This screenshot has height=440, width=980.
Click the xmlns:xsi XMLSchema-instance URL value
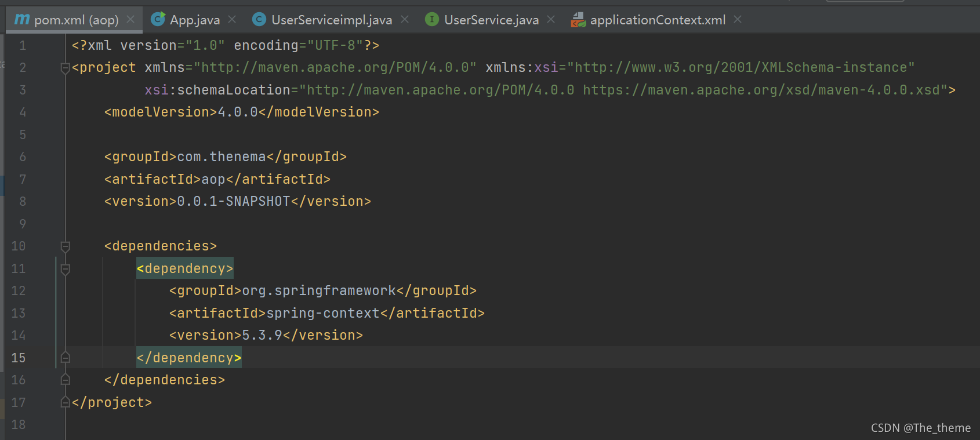(741, 68)
